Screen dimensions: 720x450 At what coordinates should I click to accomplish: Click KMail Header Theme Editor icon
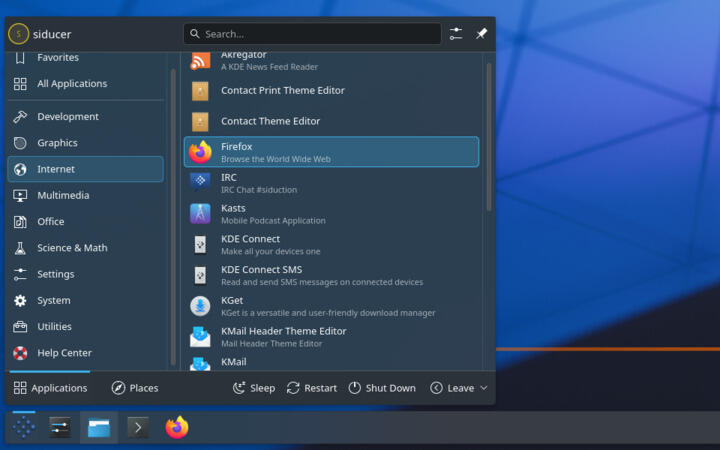pyautogui.click(x=200, y=337)
